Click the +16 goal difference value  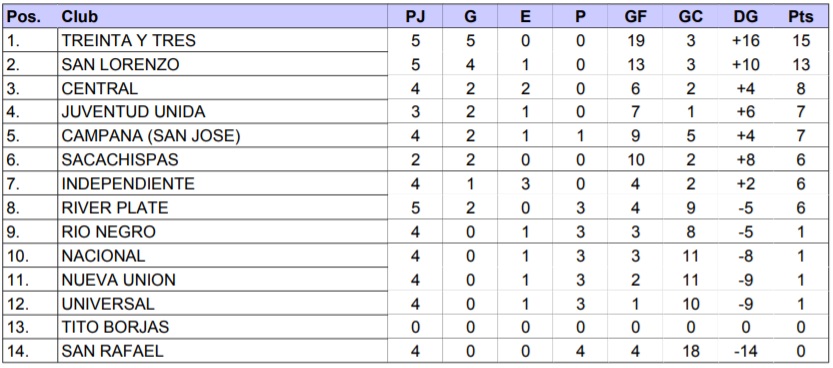coord(745,40)
